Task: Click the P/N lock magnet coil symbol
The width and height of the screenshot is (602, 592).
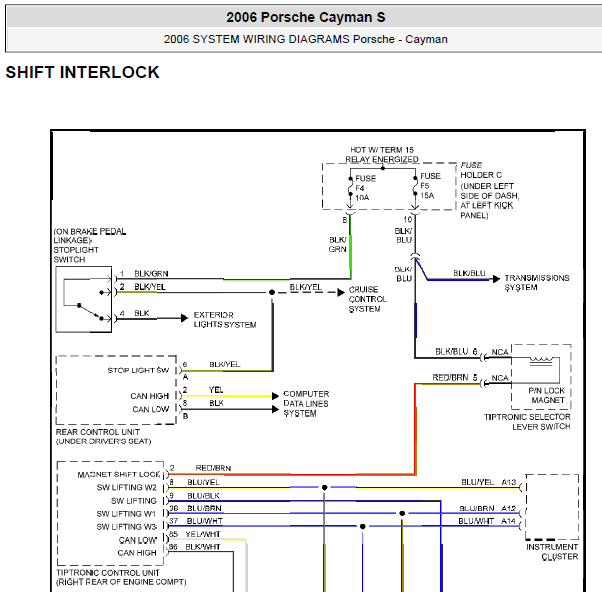Action: [541, 361]
